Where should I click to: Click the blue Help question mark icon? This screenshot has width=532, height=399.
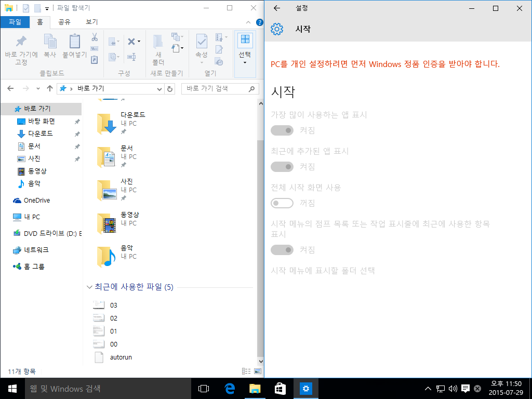[260, 22]
